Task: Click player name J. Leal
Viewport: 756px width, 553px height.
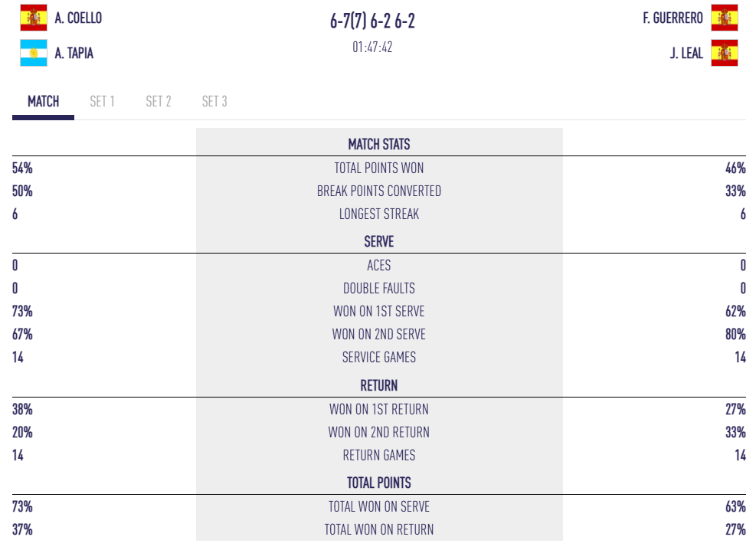Action: [x=686, y=54]
